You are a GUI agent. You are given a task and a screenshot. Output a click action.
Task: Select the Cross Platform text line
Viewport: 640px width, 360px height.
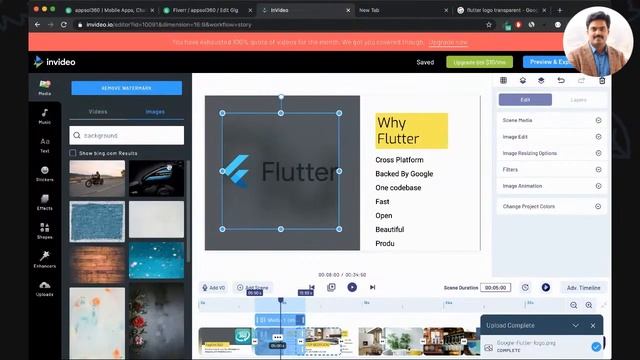(399, 160)
